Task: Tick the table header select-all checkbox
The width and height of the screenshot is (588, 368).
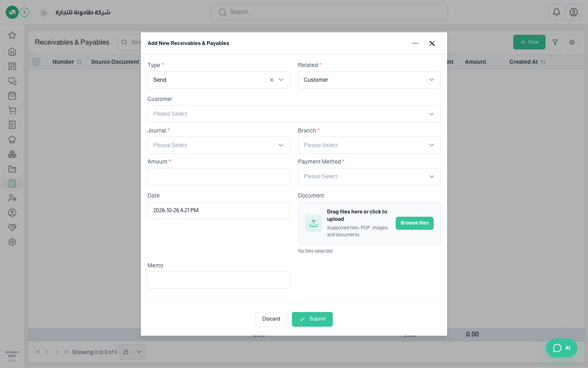Action: (x=36, y=62)
